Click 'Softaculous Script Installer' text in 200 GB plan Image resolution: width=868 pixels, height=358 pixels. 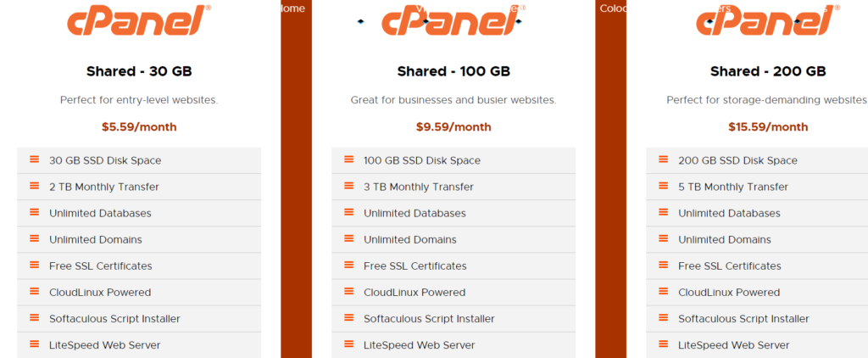coord(743,319)
